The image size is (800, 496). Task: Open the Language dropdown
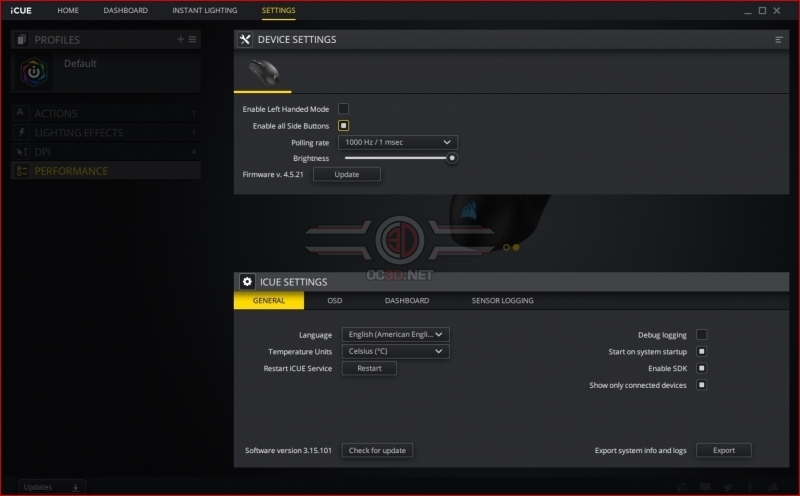[x=395, y=334]
